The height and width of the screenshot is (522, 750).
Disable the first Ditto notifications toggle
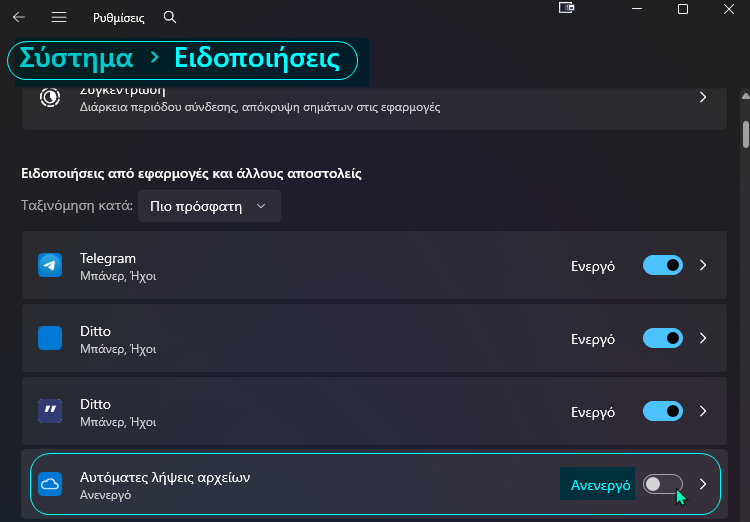click(662, 338)
